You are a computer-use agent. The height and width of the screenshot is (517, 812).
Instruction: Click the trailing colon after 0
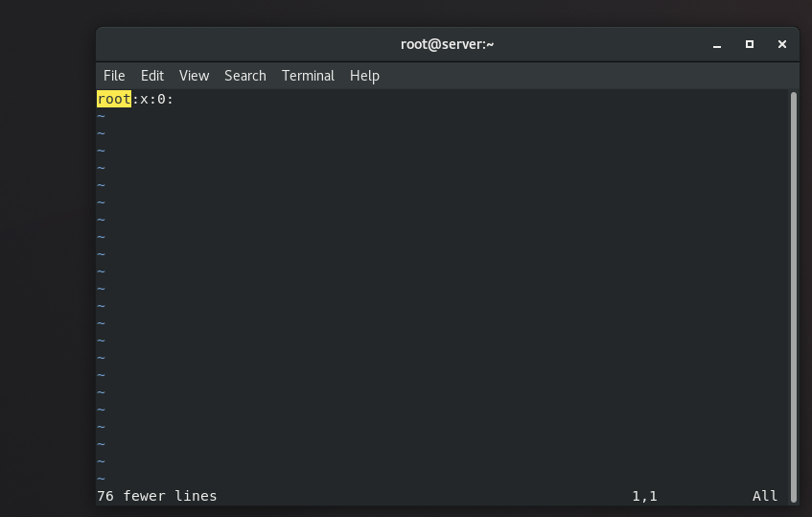(x=171, y=99)
